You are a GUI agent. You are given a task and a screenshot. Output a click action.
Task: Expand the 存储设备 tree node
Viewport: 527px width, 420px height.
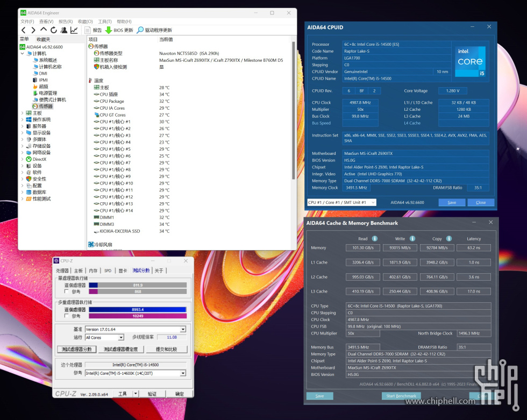tap(23, 146)
